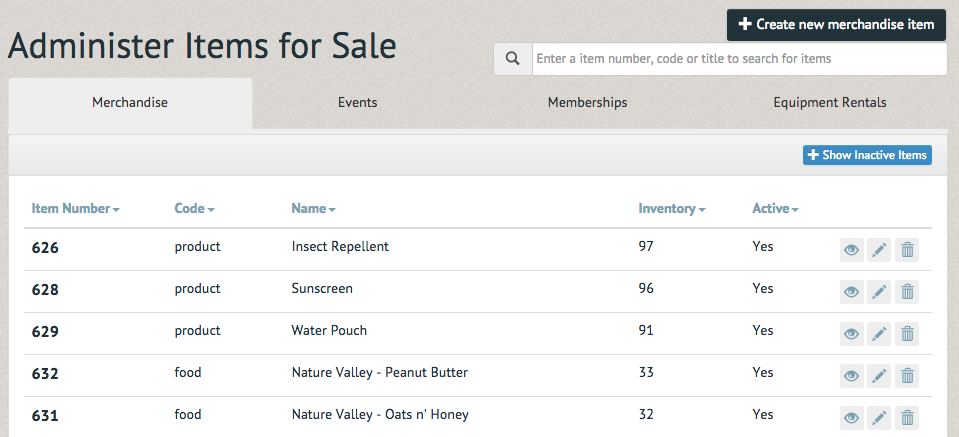This screenshot has height=437, width=959.
Task: Open the Equipment Rentals tab
Action: coord(829,103)
